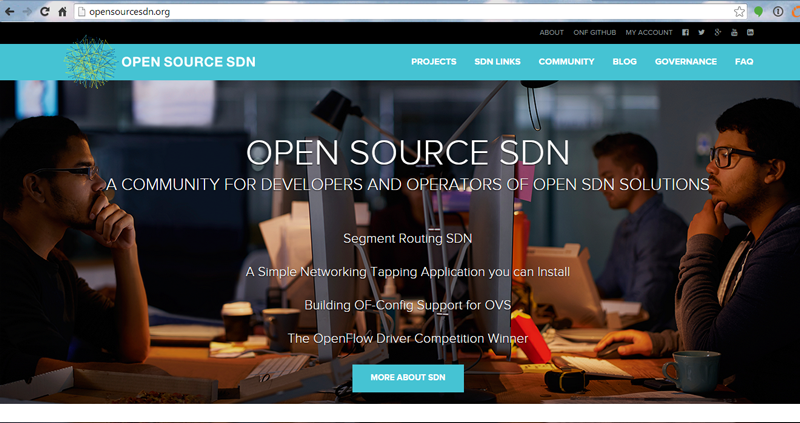Open the green Hangouts extension icon
Image resolution: width=800 pixels, height=423 pixels.
pyautogui.click(x=759, y=11)
